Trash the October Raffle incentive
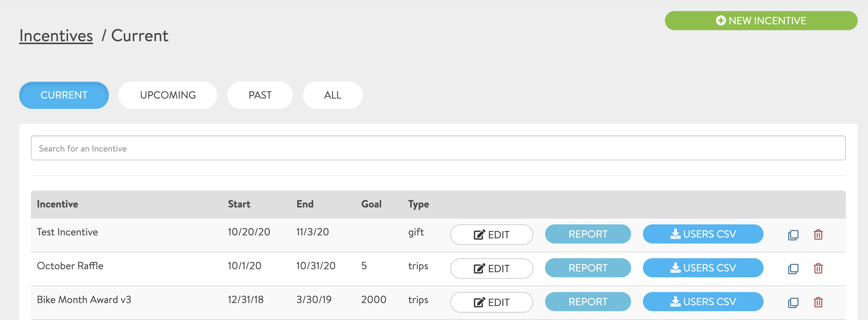868x320 pixels. click(x=818, y=269)
